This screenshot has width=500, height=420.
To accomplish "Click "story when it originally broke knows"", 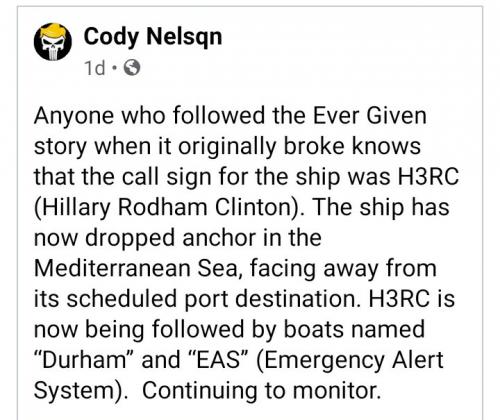I will (227, 147).
